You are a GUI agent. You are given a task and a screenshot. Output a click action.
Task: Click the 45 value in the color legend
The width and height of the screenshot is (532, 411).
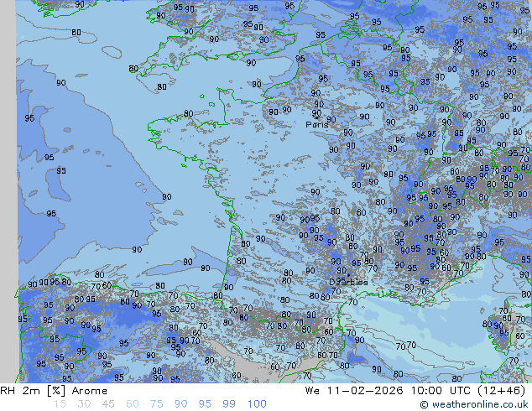pyautogui.click(x=108, y=404)
